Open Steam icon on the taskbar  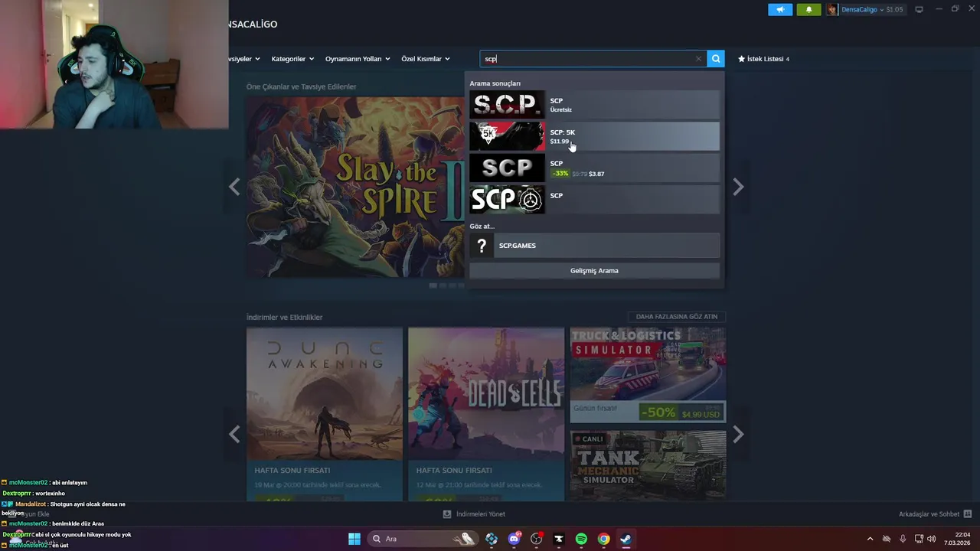click(626, 539)
